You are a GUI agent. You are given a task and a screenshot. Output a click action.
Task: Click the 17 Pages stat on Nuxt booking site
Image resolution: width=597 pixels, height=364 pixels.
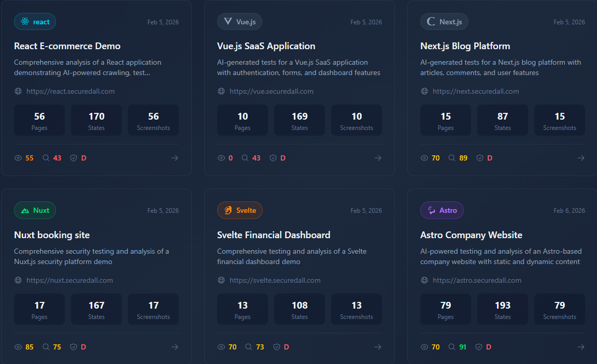[39, 309]
